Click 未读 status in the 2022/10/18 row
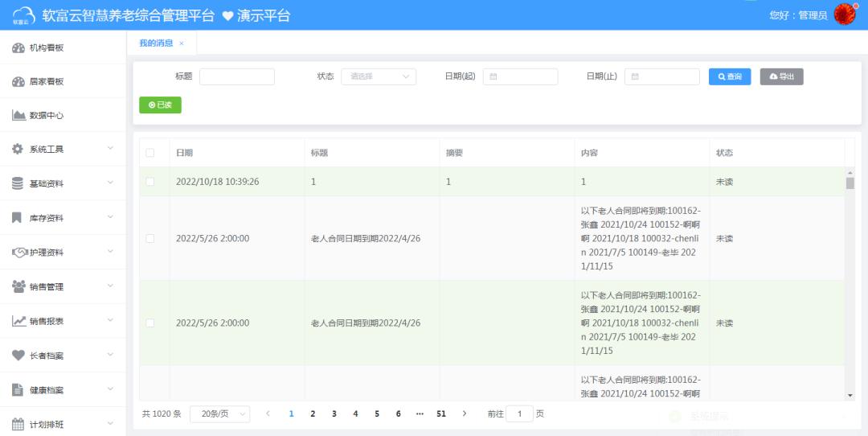 725,182
